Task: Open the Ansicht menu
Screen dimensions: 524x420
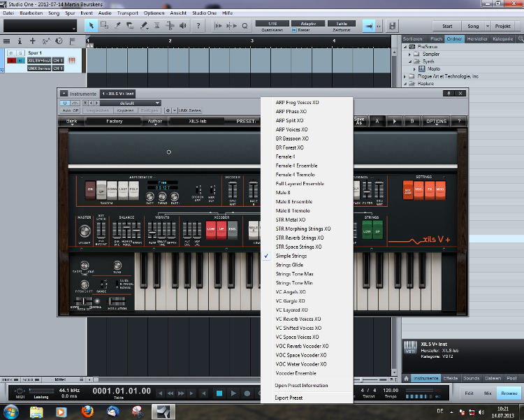Action: coord(178,13)
